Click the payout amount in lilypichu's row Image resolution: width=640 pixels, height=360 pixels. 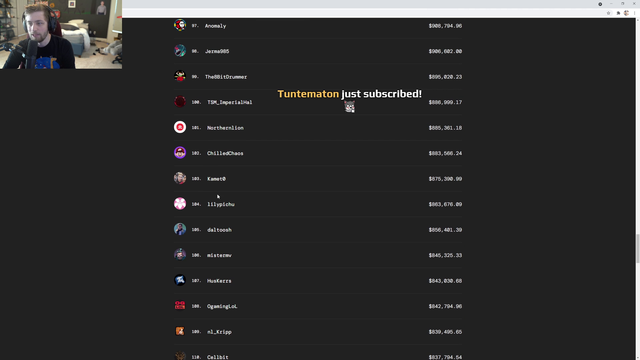pos(445,204)
